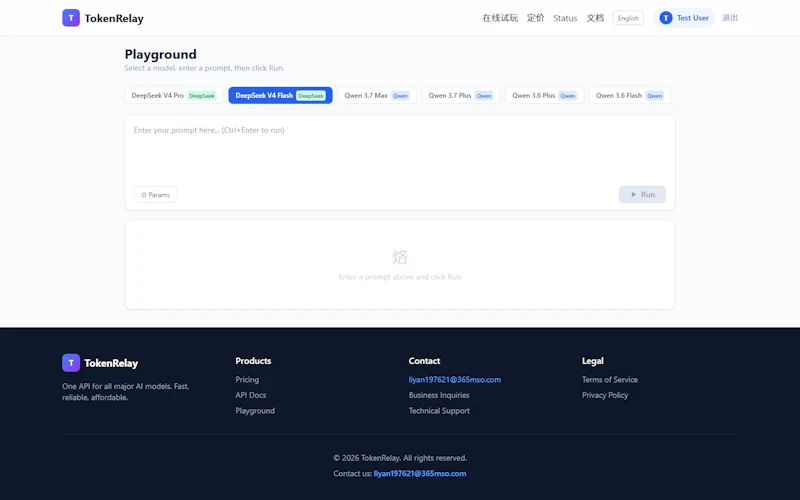Open the Pricing footer link
Viewport: 800px width, 500px height.
coord(247,380)
